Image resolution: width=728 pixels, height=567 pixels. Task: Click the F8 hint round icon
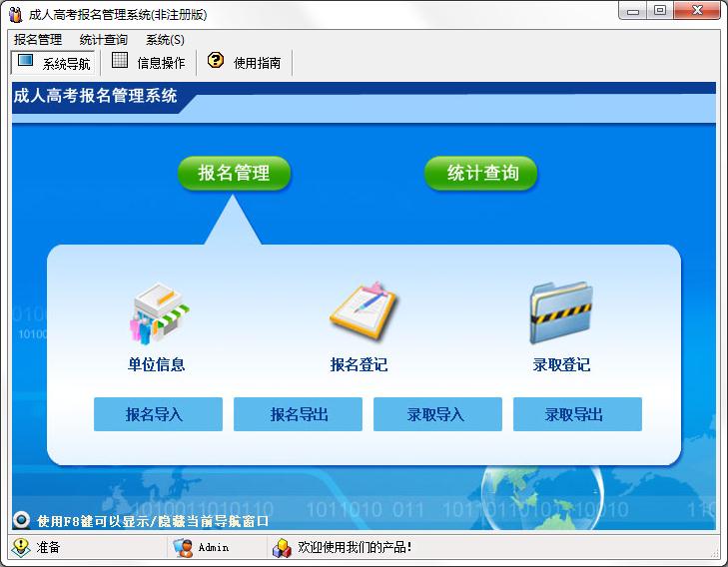point(21,520)
